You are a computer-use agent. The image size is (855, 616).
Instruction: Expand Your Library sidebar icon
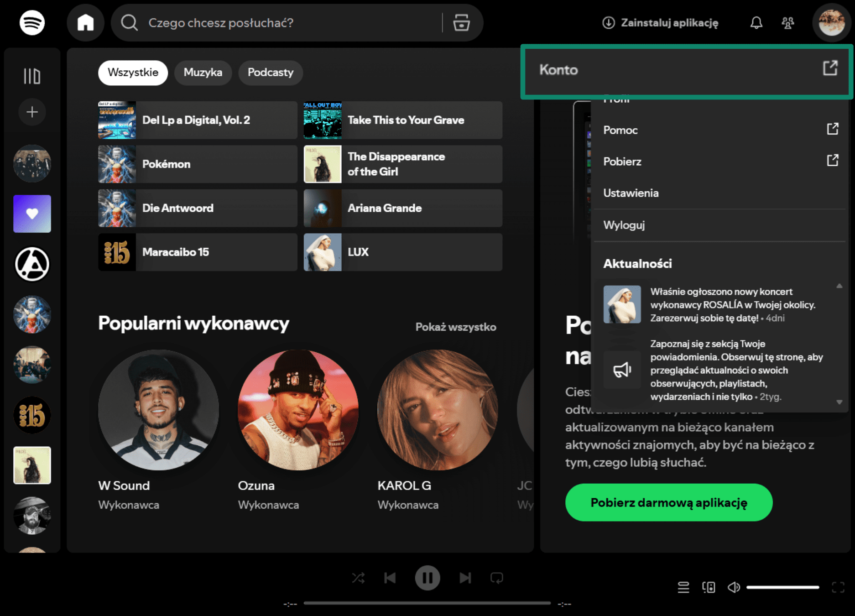[32, 76]
